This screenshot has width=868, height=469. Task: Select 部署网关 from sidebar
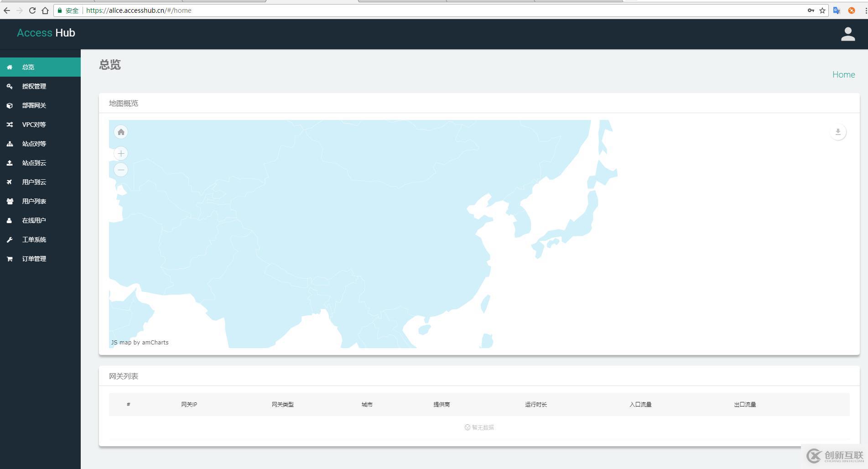34,105
